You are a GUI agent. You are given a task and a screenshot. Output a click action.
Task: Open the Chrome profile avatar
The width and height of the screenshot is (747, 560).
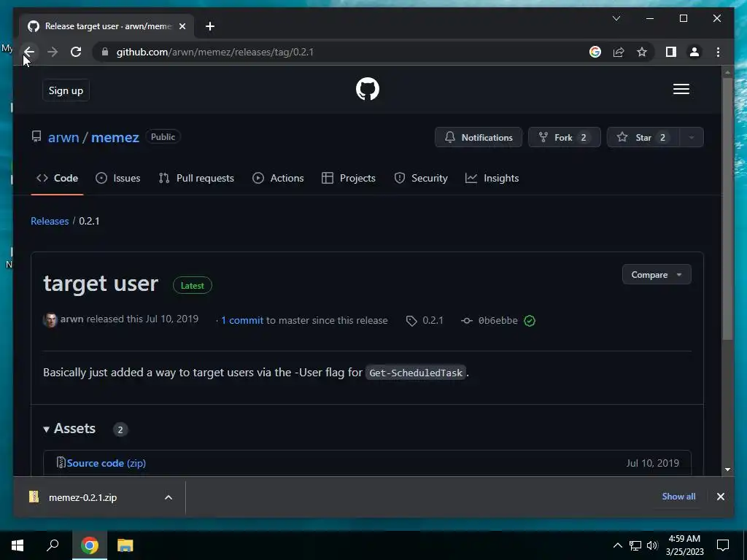pyautogui.click(x=694, y=52)
